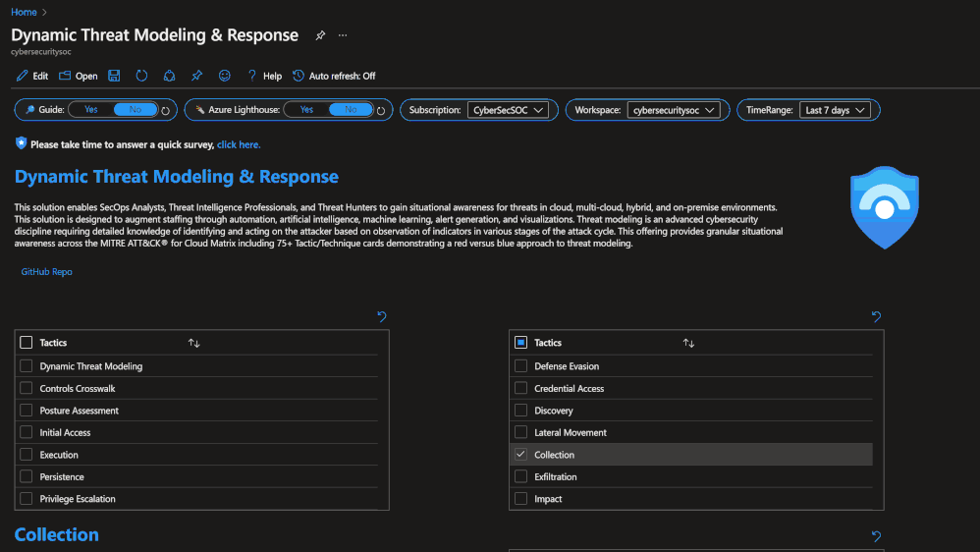Go to Home breadcrumb link

(24, 12)
